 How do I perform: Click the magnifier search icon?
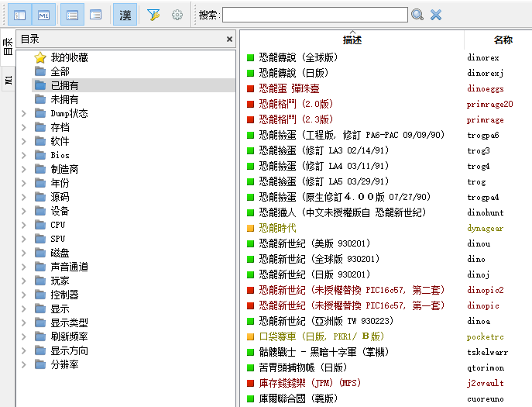coord(417,15)
